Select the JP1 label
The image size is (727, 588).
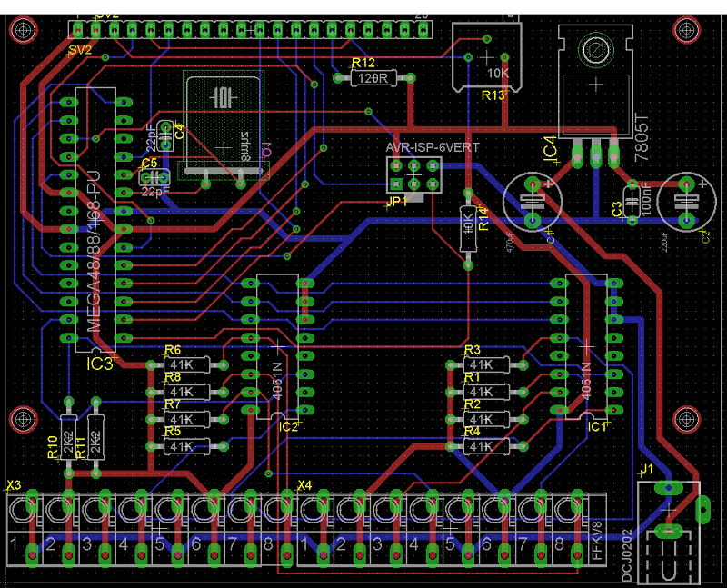[x=397, y=202]
